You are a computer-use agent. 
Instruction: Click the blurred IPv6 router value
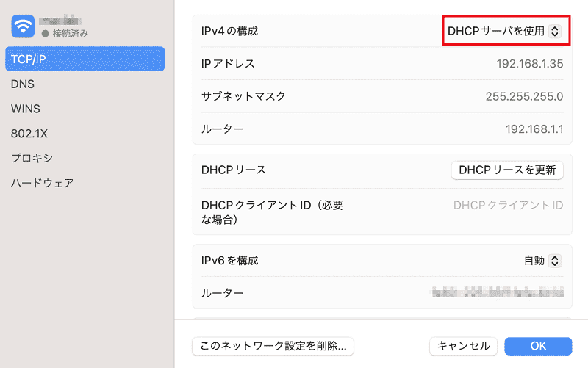[498, 292]
